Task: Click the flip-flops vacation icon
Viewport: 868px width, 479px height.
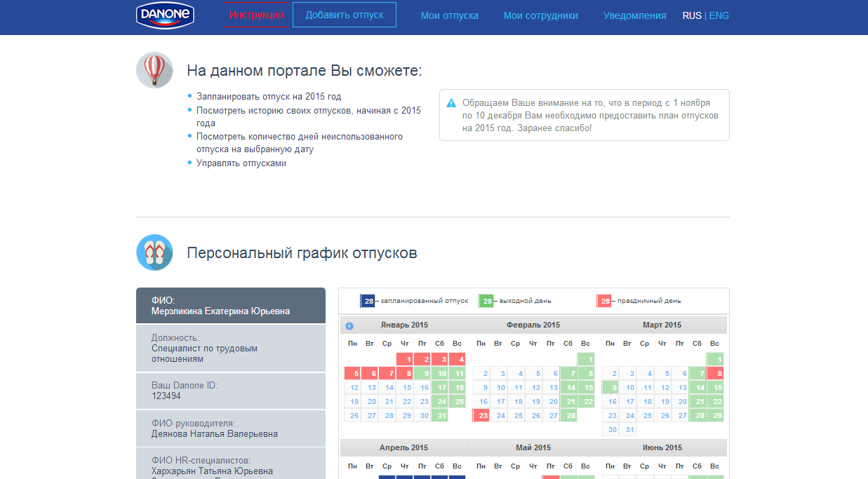Action: click(154, 252)
